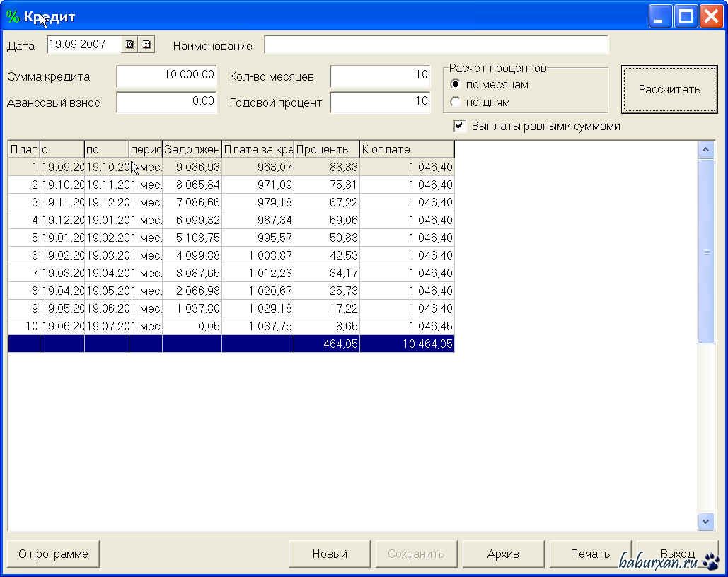
Task: Click the 'Авансовый взнос' input field
Action: 166,102
